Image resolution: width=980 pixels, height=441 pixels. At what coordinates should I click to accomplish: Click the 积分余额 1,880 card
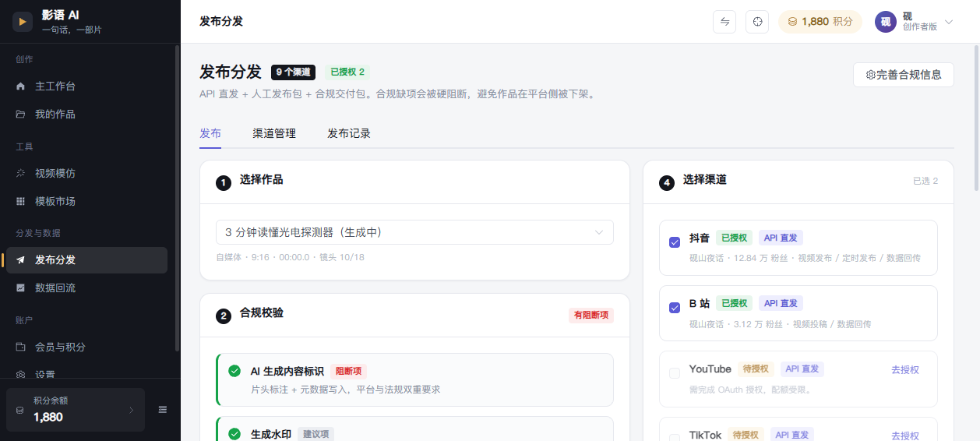tap(76, 410)
